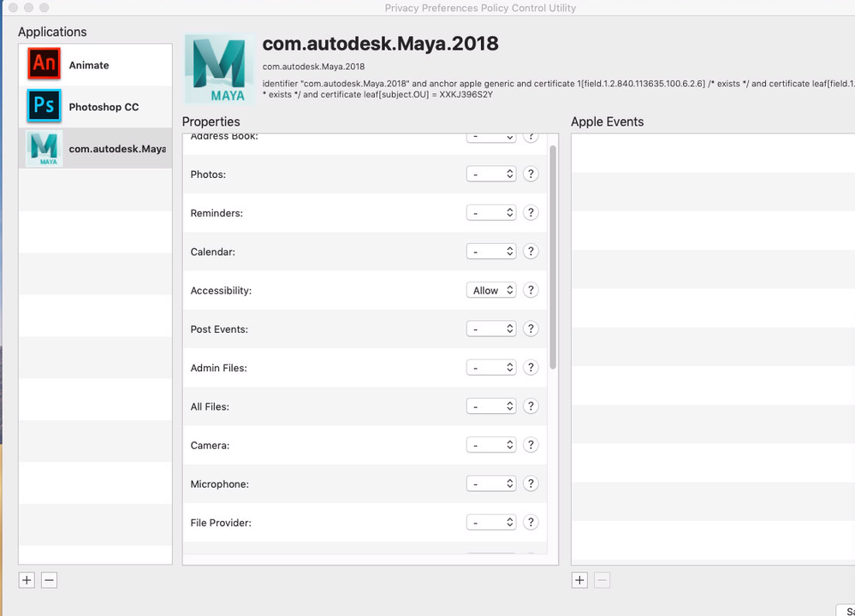
Task: Open help for Camera property
Action: point(531,445)
